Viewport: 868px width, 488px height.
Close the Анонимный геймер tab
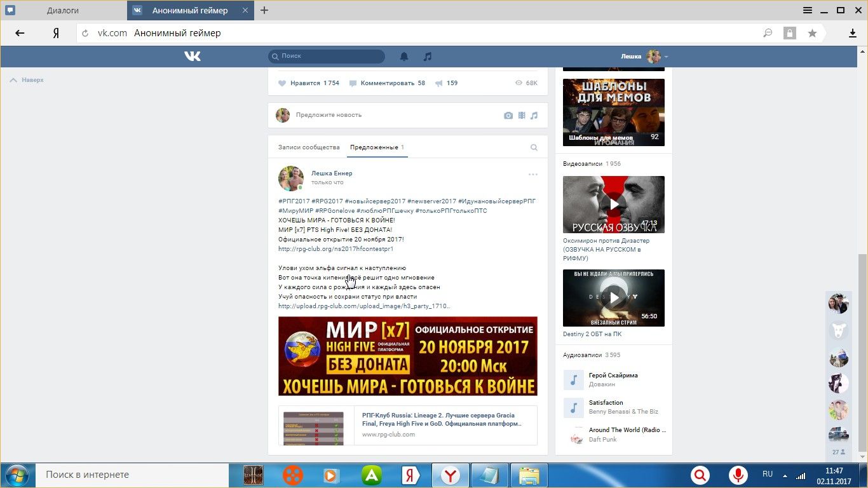(246, 10)
